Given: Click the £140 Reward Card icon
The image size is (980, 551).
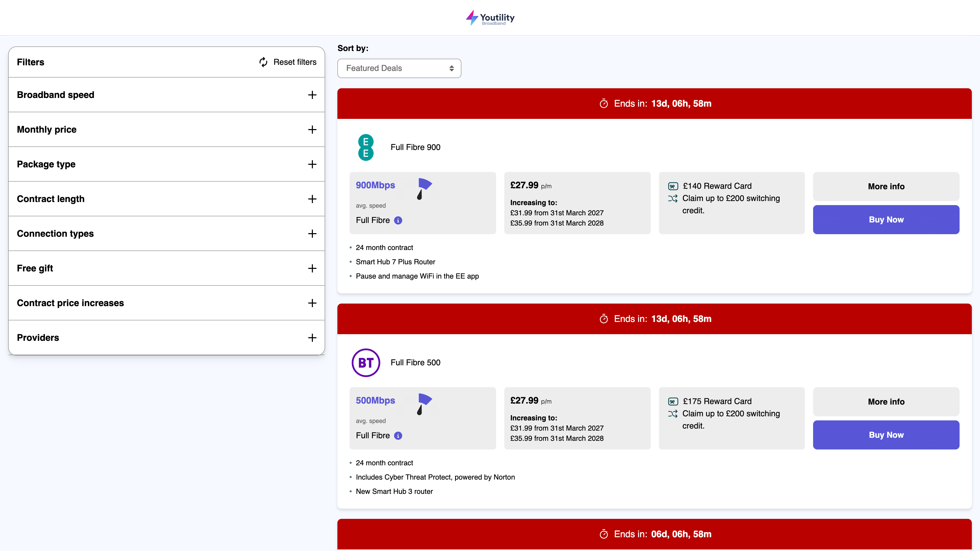Looking at the screenshot, I should tap(673, 186).
